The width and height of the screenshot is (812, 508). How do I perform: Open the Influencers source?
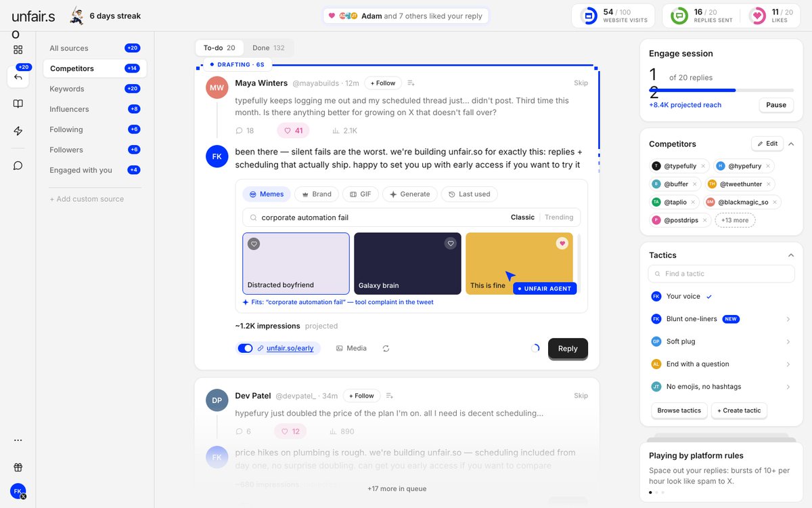click(95, 109)
